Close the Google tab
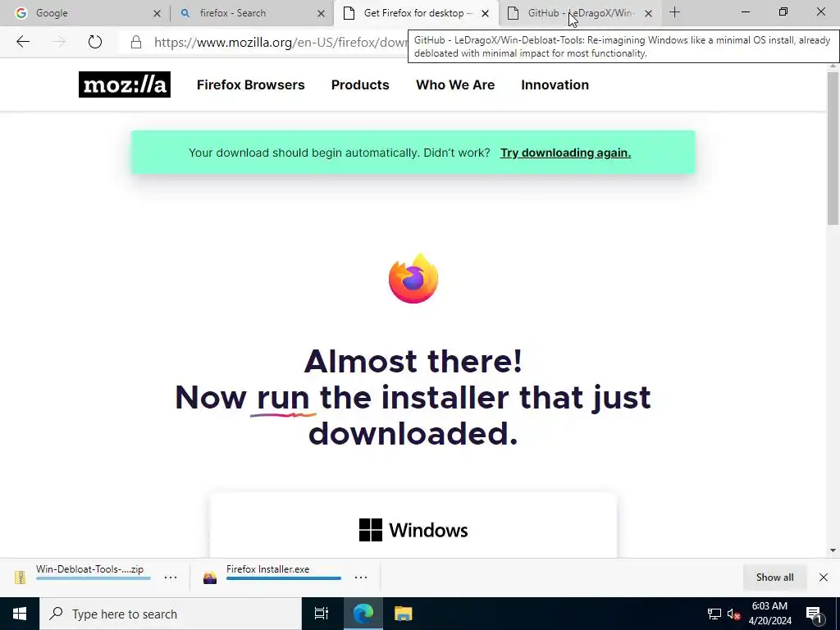 click(x=157, y=13)
